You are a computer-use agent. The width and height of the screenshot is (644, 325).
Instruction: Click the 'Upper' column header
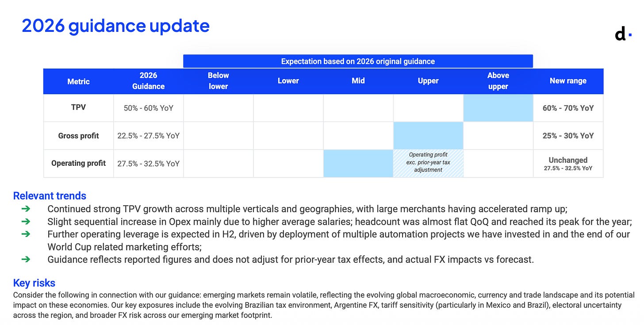pyautogui.click(x=428, y=81)
